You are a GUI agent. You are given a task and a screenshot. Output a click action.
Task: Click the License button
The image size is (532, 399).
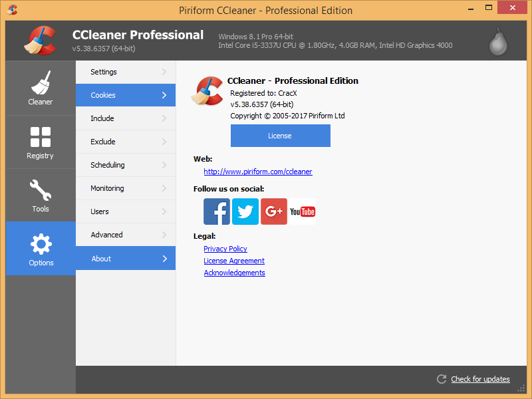coord(280,136)
